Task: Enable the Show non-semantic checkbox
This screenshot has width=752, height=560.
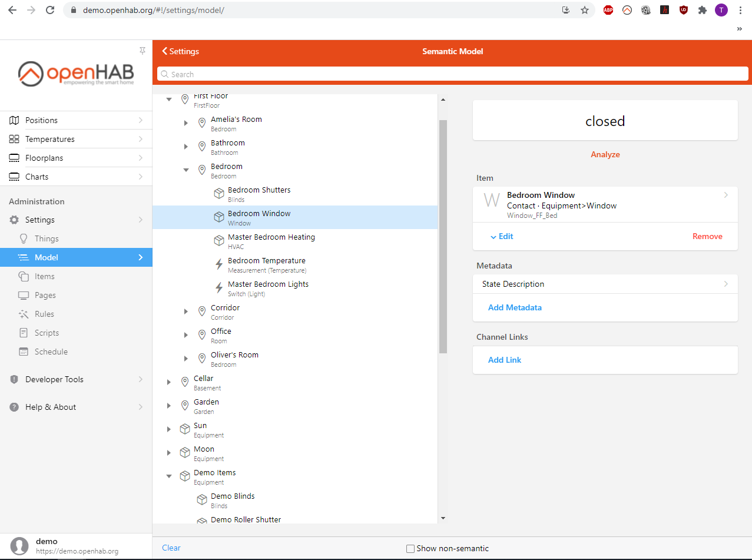Action: click(410, 548)
